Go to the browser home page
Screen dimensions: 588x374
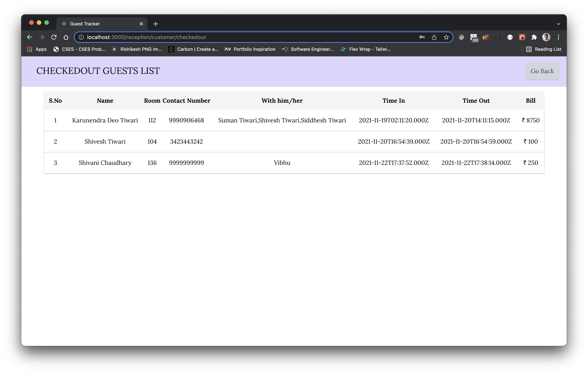(66, 37)
